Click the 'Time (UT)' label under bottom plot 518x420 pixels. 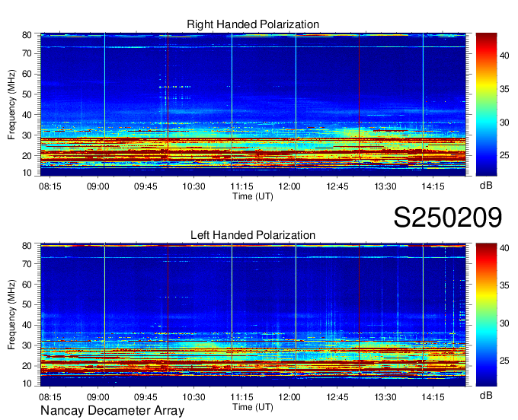click(x=253, y=407)
